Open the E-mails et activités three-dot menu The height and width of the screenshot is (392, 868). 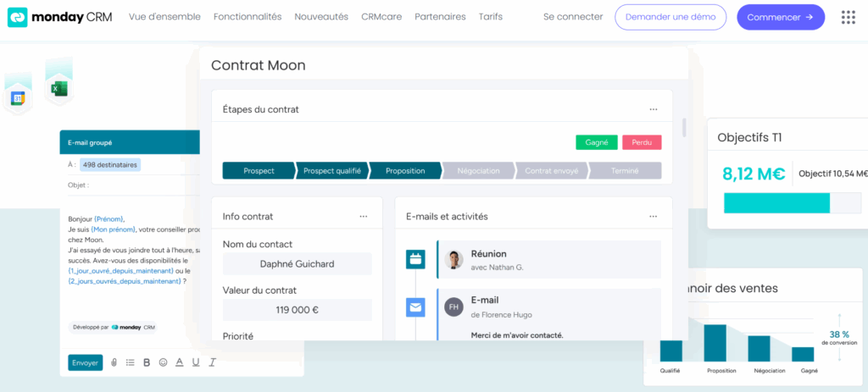[653, 216]
